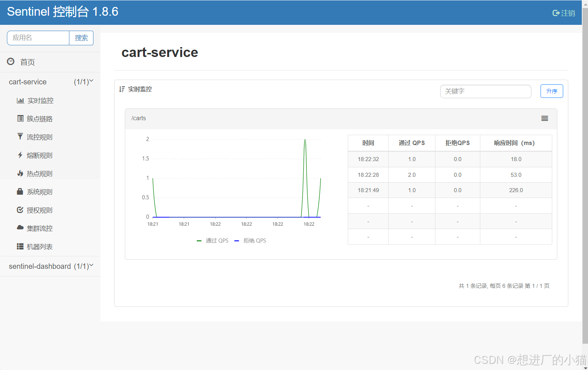Click the 升序 sort order button
The width and height of the screenshot is (588, 370).
[x=552, y=91]
